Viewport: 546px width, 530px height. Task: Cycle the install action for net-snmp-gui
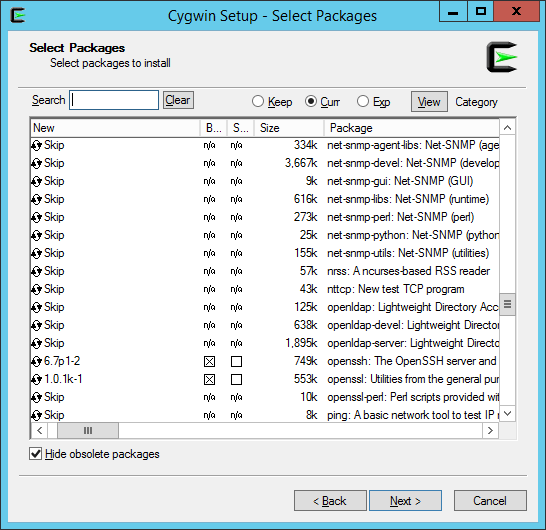tap(37, 181)
